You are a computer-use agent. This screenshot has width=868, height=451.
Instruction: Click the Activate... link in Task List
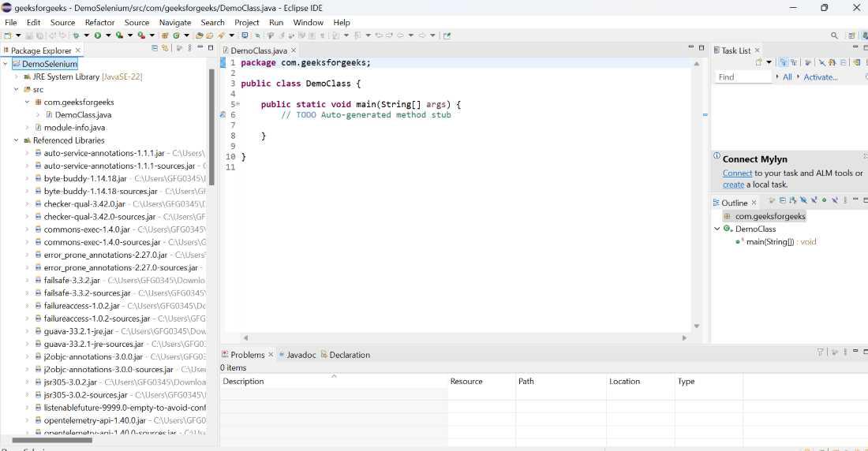click(821, 77)
